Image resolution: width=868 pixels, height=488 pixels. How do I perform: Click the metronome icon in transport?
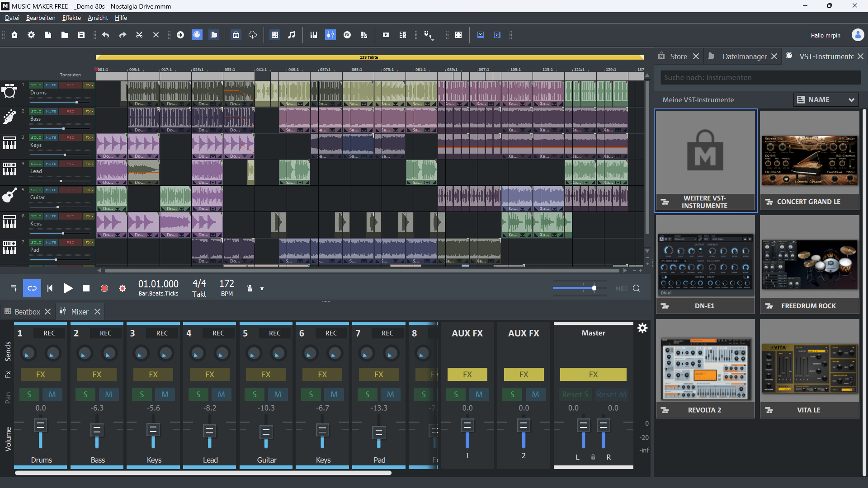click(x=250, y=288)
